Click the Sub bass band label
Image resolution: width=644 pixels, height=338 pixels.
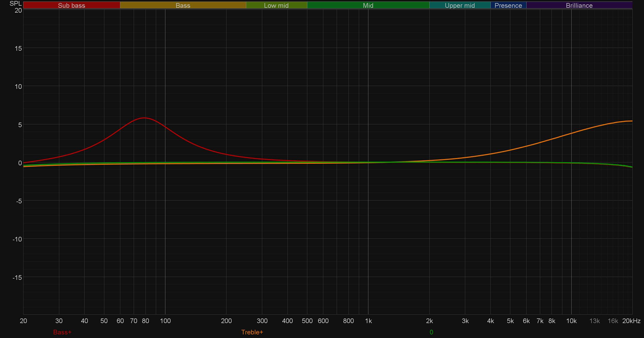click(x=71, y=5)
